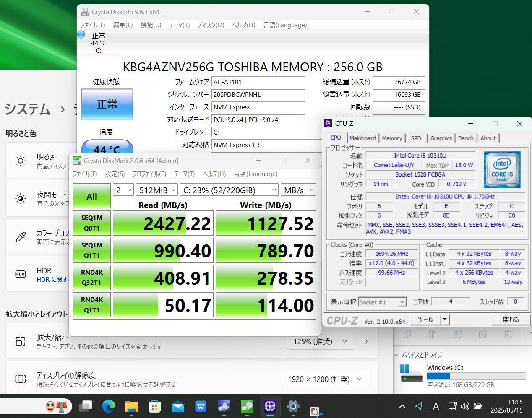
Task: Open Microsoft Edge from the taskbar
Action: (x=109, y=406)
